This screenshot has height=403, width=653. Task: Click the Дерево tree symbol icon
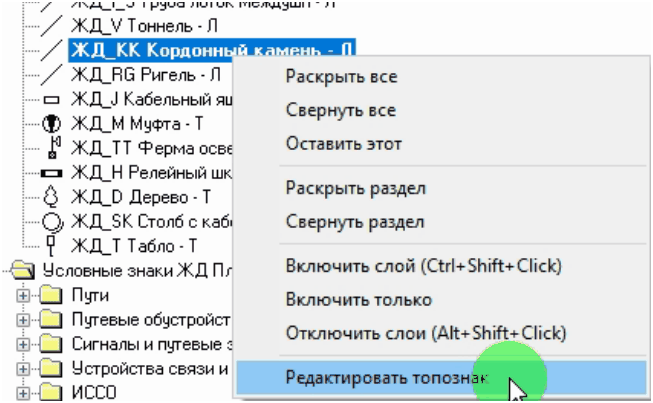click(52, 196)
